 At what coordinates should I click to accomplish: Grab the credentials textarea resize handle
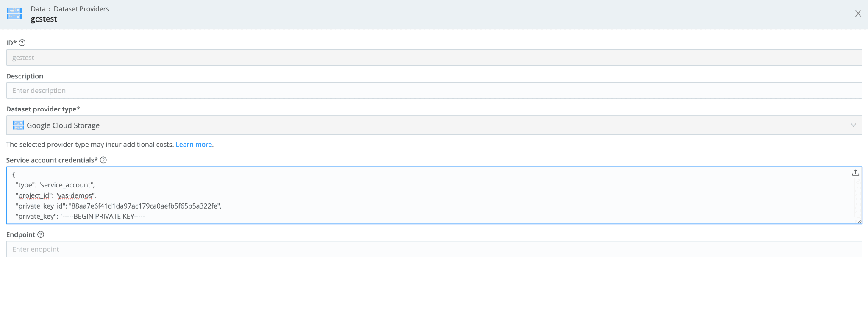pyautogui.click(x=859, y=221)
